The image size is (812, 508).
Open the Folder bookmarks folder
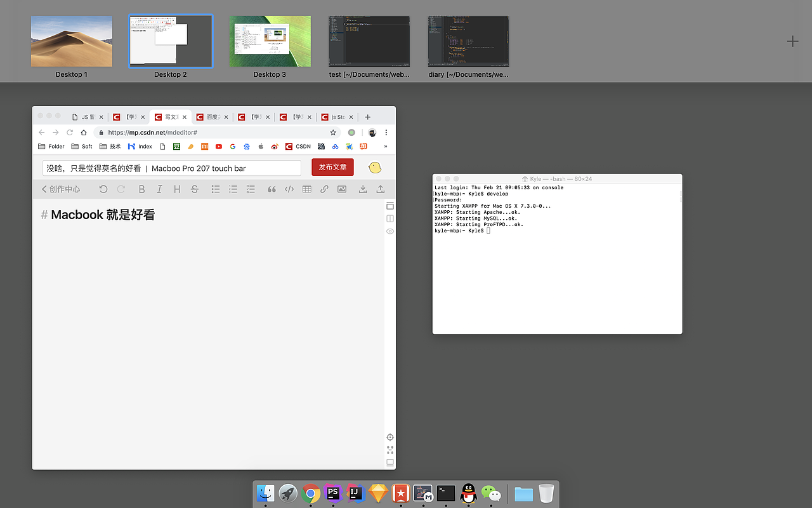point(51,147)
